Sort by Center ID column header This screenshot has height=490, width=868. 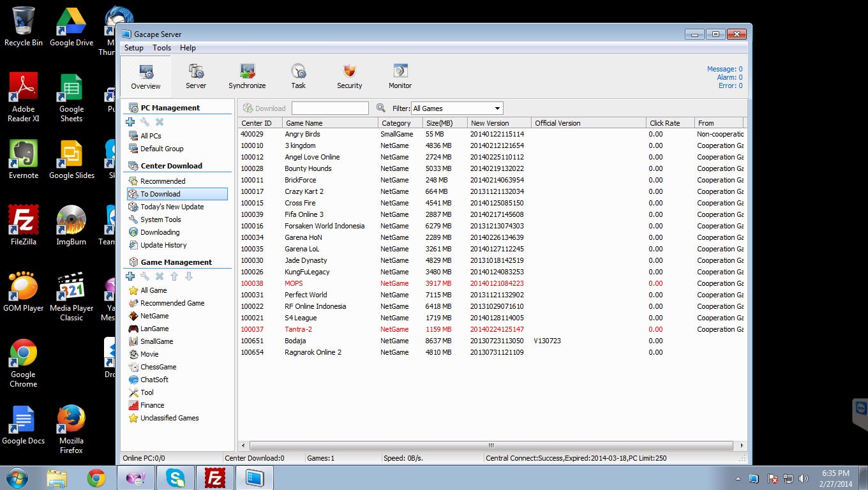click(x=260, y=123)
